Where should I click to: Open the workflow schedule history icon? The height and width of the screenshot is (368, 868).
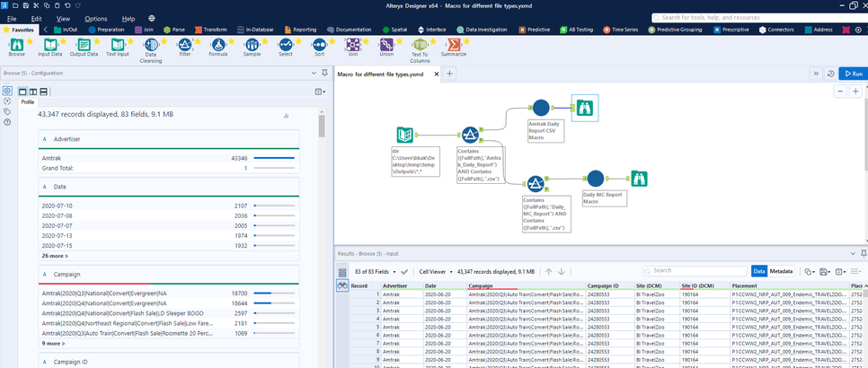tap(830, 74)
